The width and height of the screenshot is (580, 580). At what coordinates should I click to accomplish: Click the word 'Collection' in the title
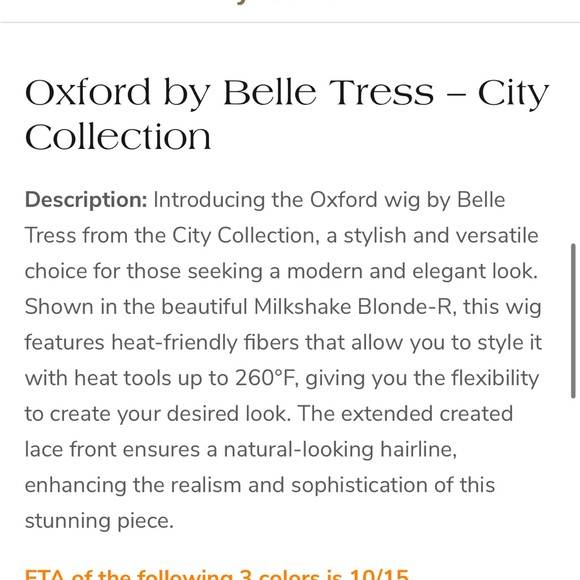point(118,137)
